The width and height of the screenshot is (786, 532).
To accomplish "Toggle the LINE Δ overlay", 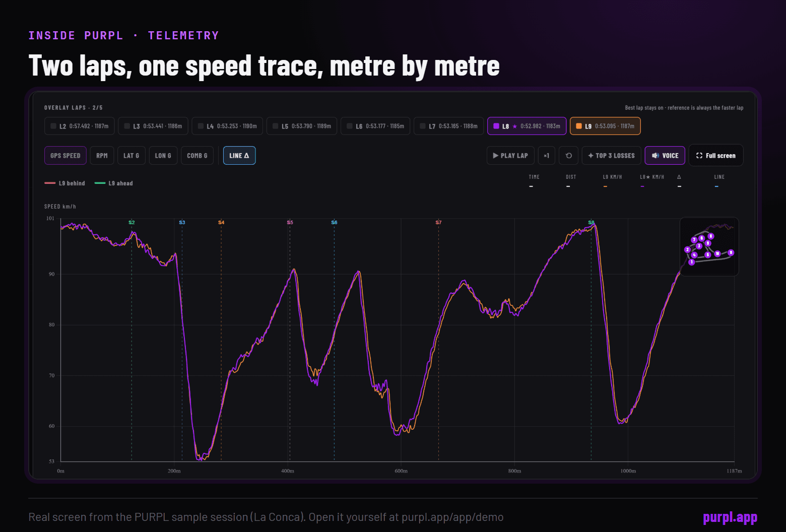I will tap(239, 156).
